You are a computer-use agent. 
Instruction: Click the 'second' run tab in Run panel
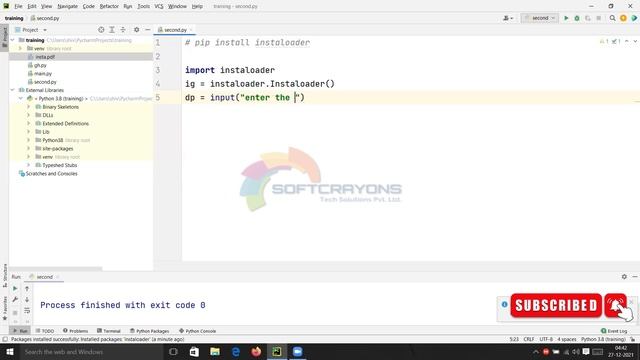(44, 277)
